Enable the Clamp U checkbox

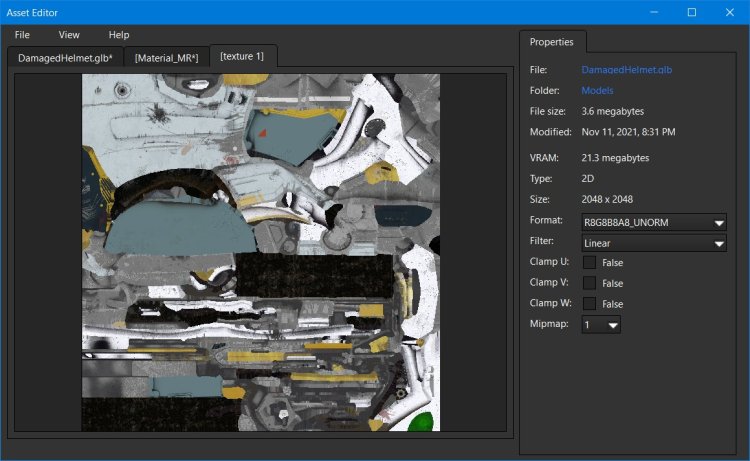[590, 262]
